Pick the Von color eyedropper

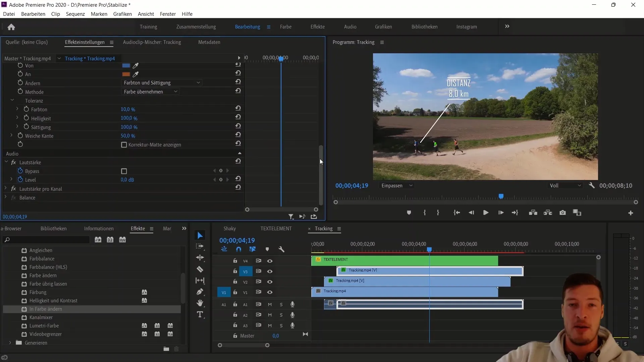[136, 66]
